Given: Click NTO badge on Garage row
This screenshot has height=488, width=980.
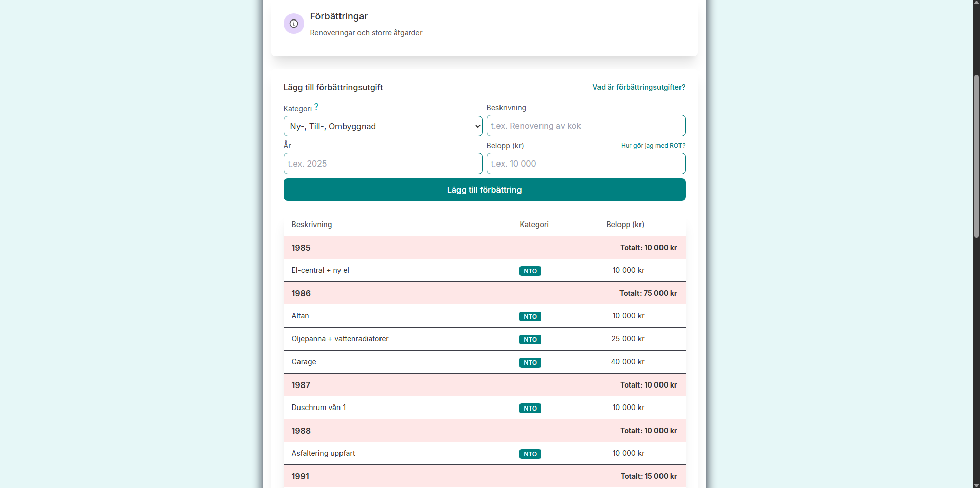Looking at the screenshot, I should pyautogui.click(x=530, y=362).
